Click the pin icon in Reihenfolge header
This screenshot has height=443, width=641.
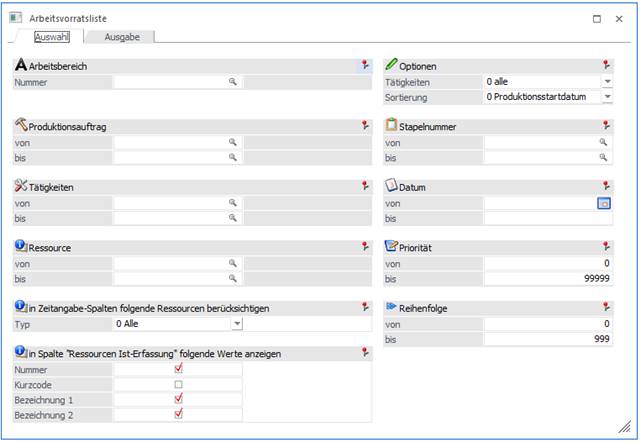[x=606, y=308]
